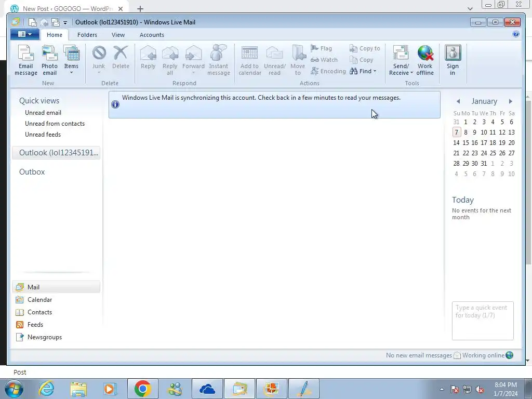The height and width of the screenshot is (399, 532).
Task: Click the Junk button
Action: click(99, 60)
